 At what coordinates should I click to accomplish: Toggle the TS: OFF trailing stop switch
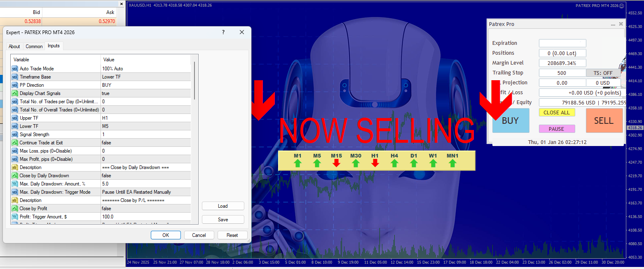click(x=602, y=73)
